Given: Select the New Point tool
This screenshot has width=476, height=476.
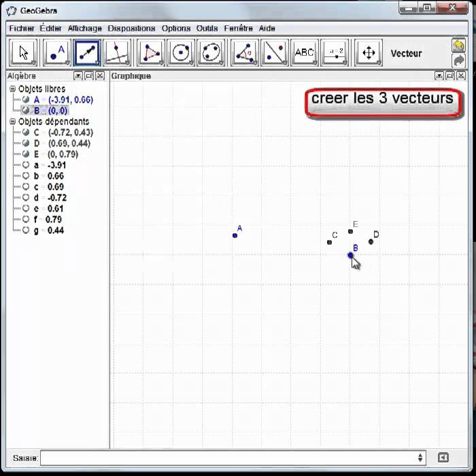Looking at the screenshot, I should [56, 52].
